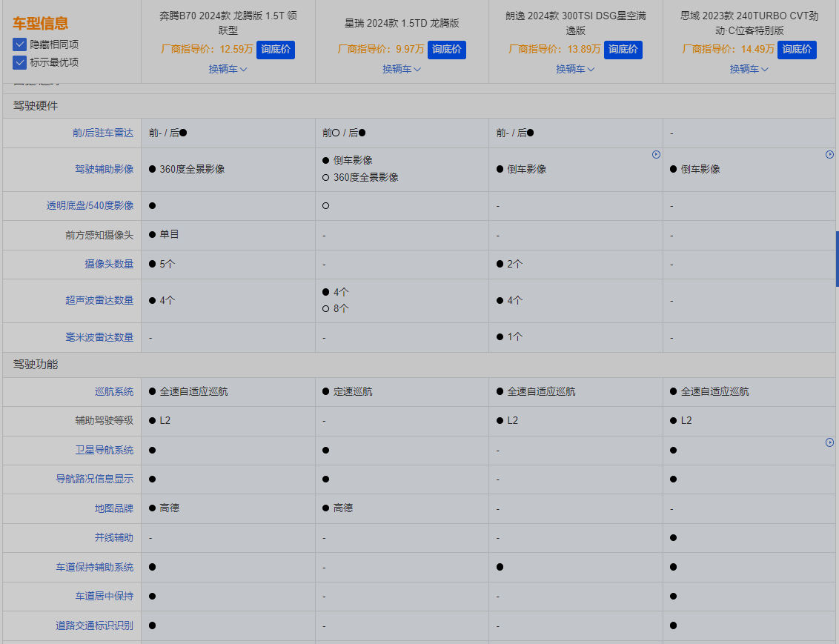Select the 思域 2023款 240TURBO car title
The height and width of the screenshot is (644, 839).
pos(749,23)
